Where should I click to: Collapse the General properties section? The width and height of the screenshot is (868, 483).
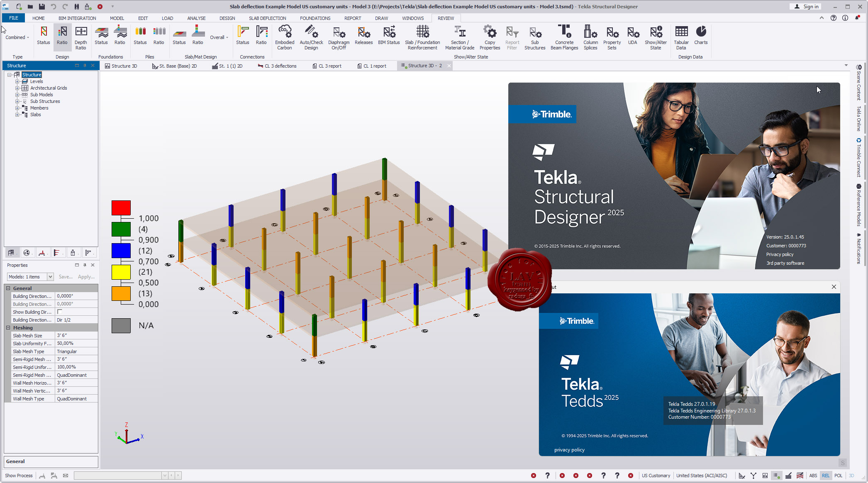[x=8, y=288]
